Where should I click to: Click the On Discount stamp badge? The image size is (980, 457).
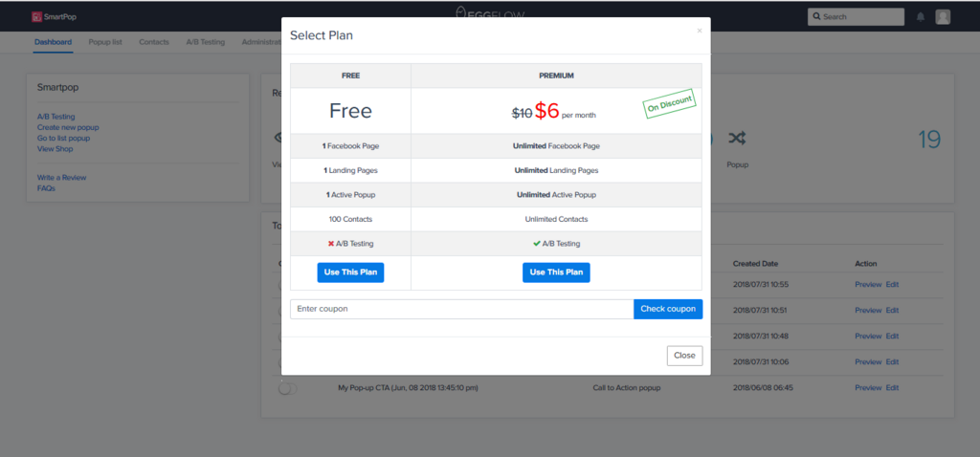coord(669,103)
